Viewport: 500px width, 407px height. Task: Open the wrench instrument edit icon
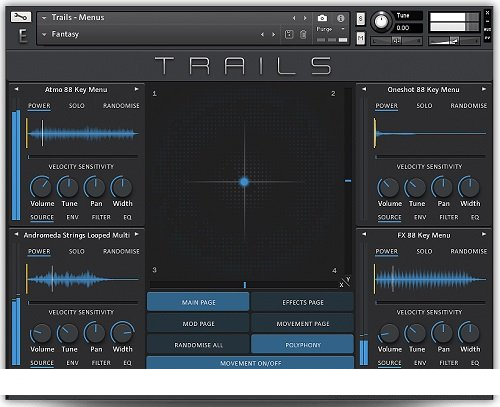tap(21, 17)
